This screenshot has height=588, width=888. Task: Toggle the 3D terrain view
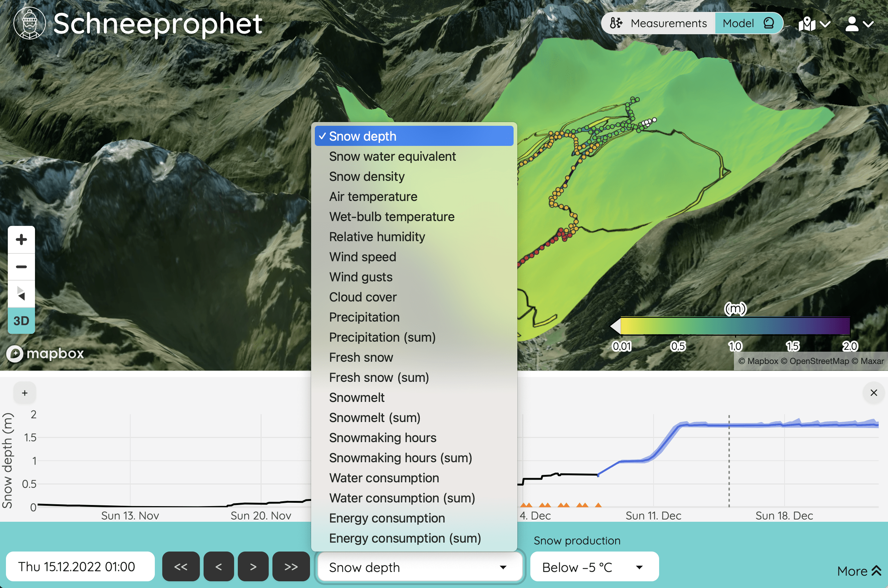pyautogui.click(x=21, y=321)
